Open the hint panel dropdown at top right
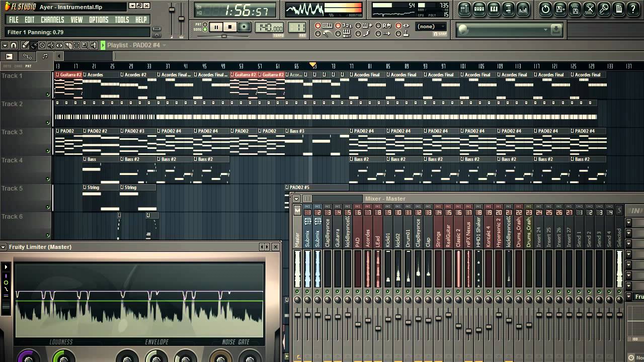This screenshot has width=644, height=362. [545, 30]
